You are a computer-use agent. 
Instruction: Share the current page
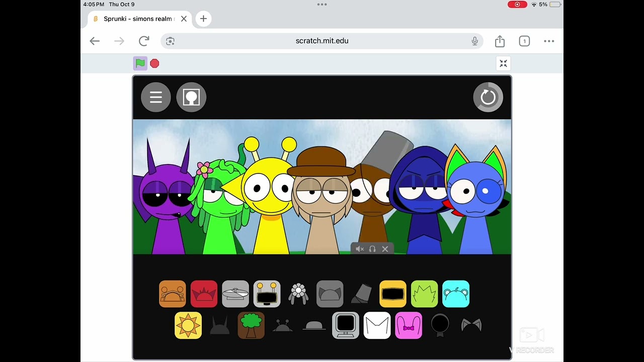coord(500,41)
